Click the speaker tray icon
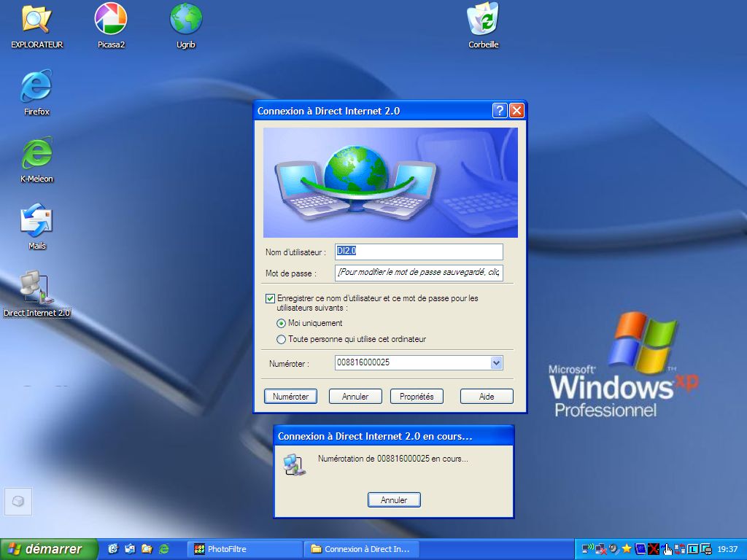Image resolution: width=747 pixels, height=560 pixels. point(614,549)
